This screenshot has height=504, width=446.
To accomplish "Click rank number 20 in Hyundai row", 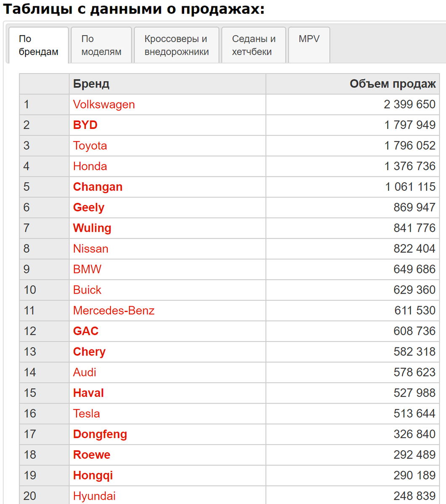I will point(30,496).
